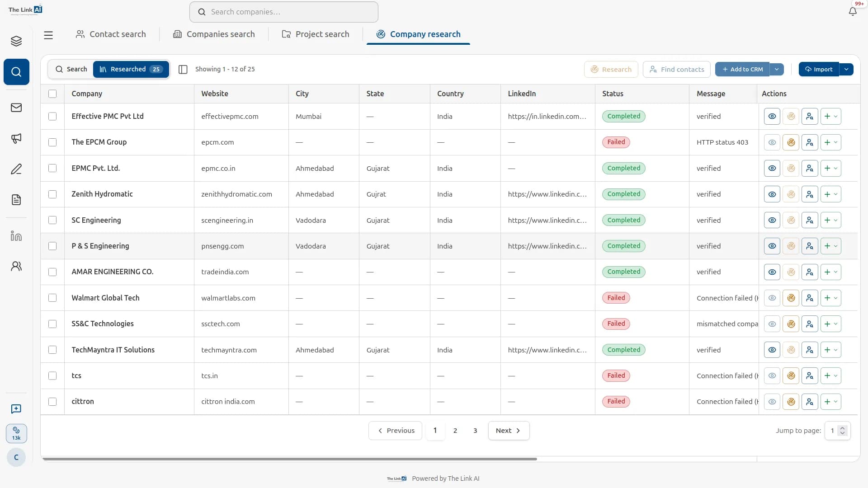Open add dropdown for Zenith Hydromatic
Image resolution: width=868 pixels, height=488 pixels.
coord(831,194)
